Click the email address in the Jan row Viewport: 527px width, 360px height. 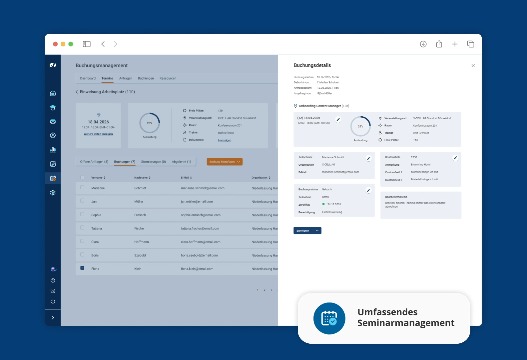(x=197, y=202)
